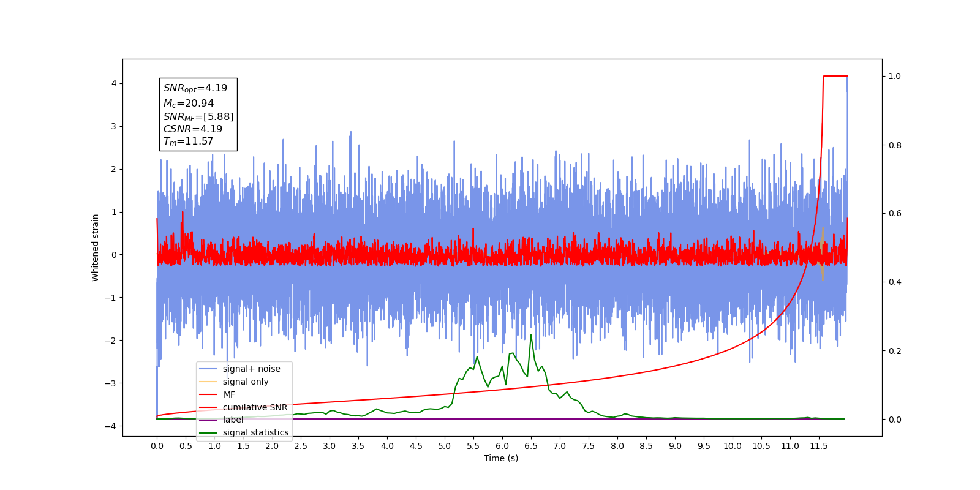Viewport: 980px width, 490px height.
Task: Click the Mc=20.94 annotation text
Action: click(x=189, y=104)
